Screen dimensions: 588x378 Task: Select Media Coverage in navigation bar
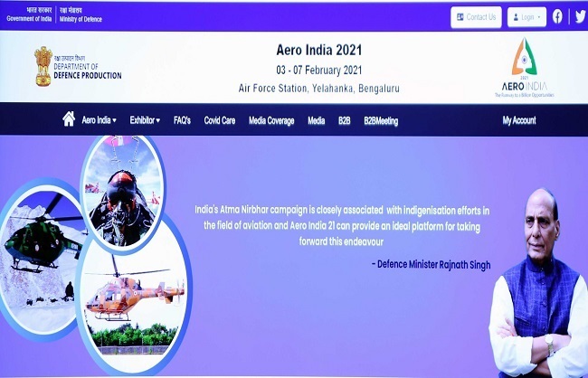click(271, 121)
